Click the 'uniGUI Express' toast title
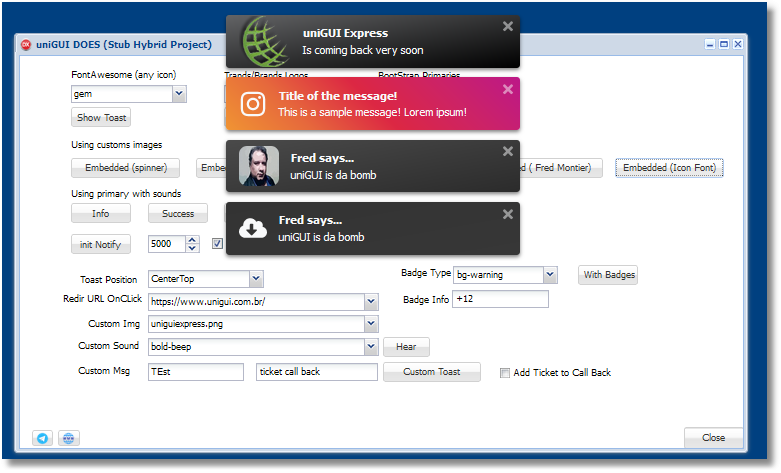The width and height of the screenshot is (781, 473). tap(345, 33)
